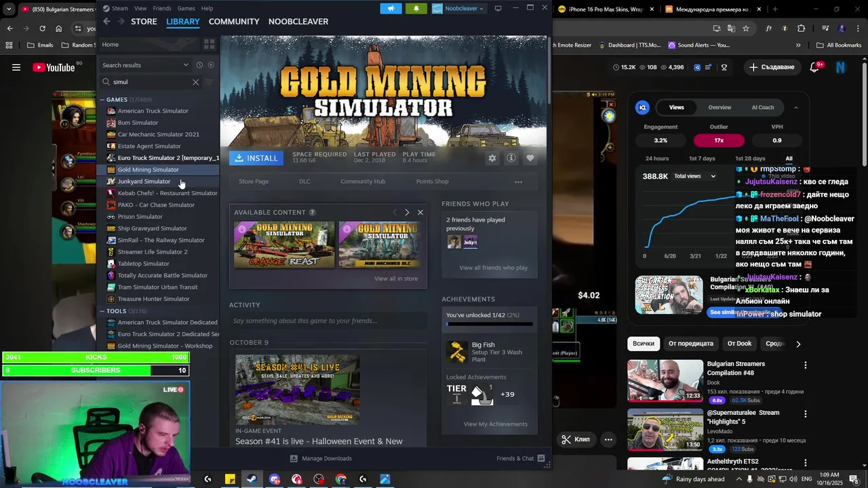Open Steam notifications bell

coord(416,8)
